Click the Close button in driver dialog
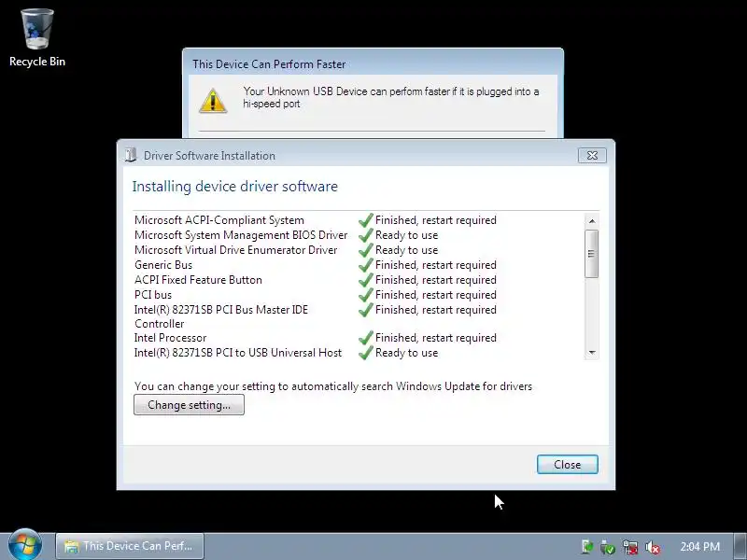 tap(568, 464)
